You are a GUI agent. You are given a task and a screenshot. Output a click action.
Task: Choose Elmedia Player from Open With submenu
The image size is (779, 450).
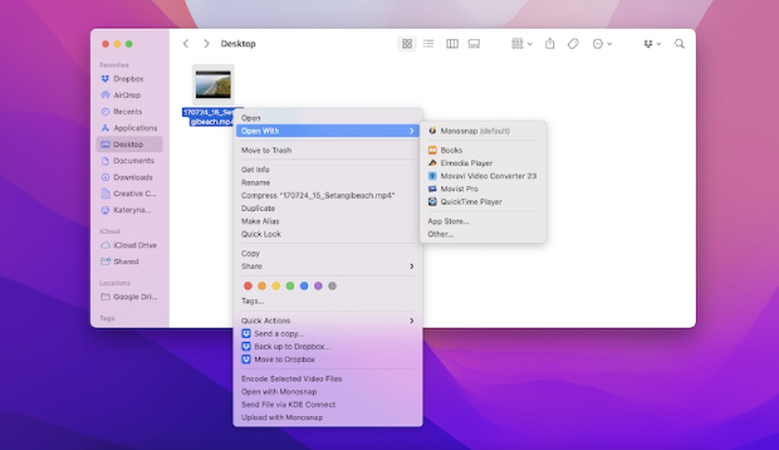(x=465, y=163)
